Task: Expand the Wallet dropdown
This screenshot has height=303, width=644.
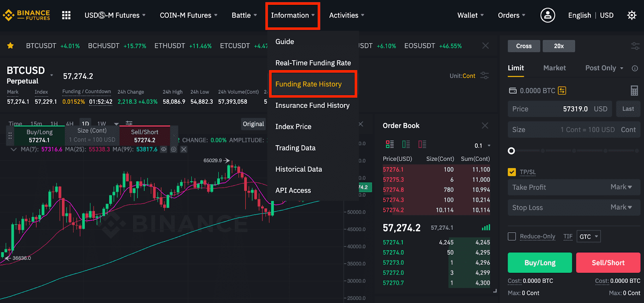Action: pyautogui.click(x=471, y=15)
